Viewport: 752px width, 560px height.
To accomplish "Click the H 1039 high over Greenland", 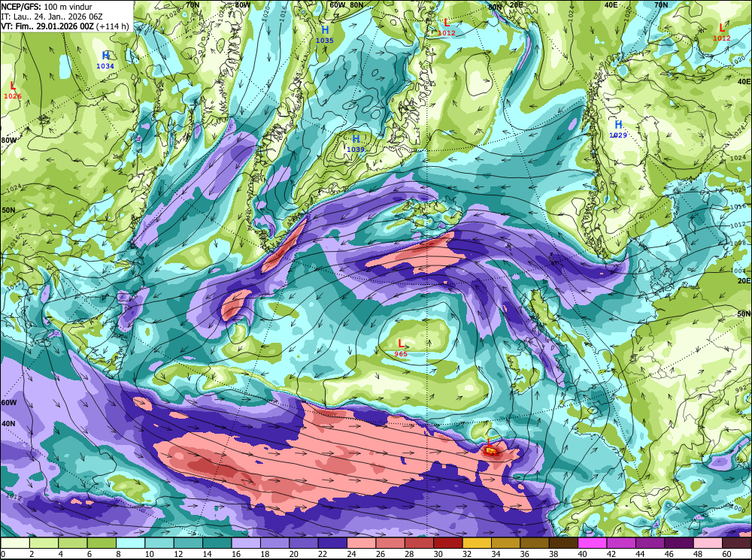I will [356, 144].
